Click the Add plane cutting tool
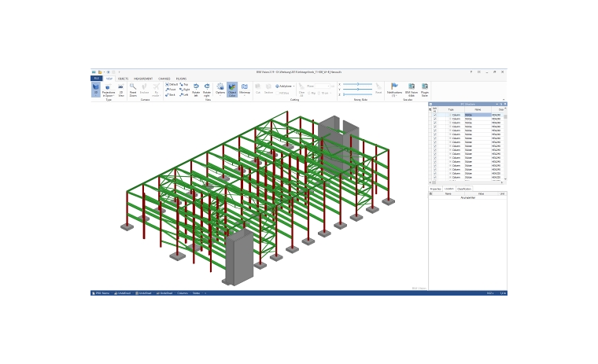 pos(283,86)
